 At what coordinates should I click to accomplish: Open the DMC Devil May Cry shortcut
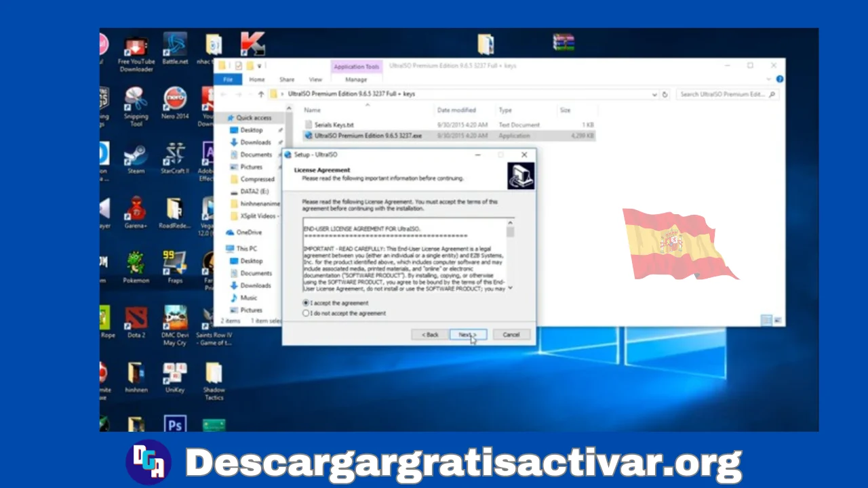[175, 326]
